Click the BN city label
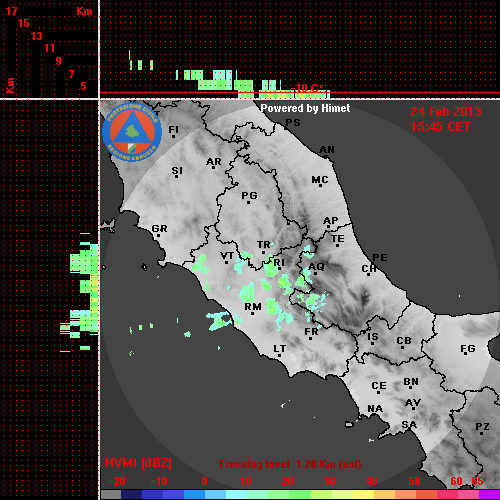 [x=411, y=382]
